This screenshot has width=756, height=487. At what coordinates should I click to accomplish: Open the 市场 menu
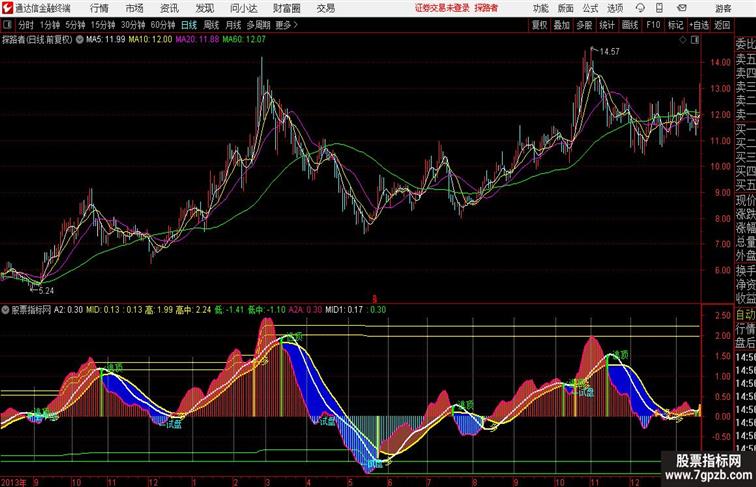point(135,8)
